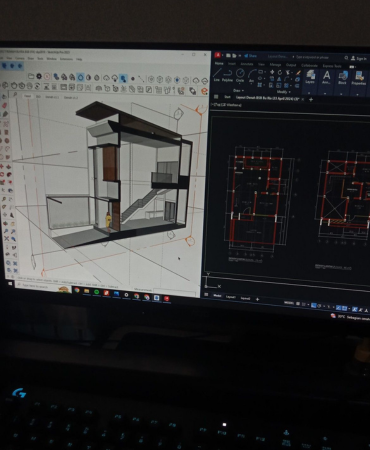
Task: Open the Output ribbon tab in AutoCAD
Action: [291, 65]
